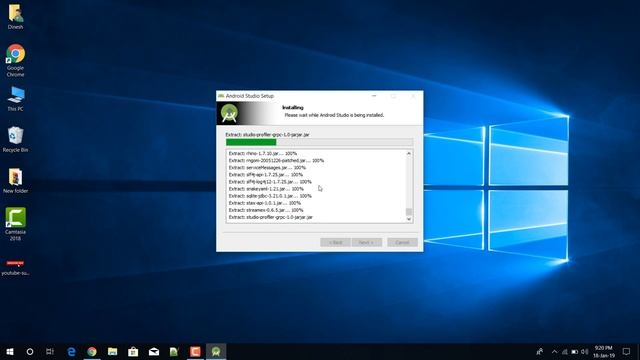Viewport: 640px width, 360px height.
Task: Select log row 'rhino-1.7.10.jar... 100%'
Action: 262,153
